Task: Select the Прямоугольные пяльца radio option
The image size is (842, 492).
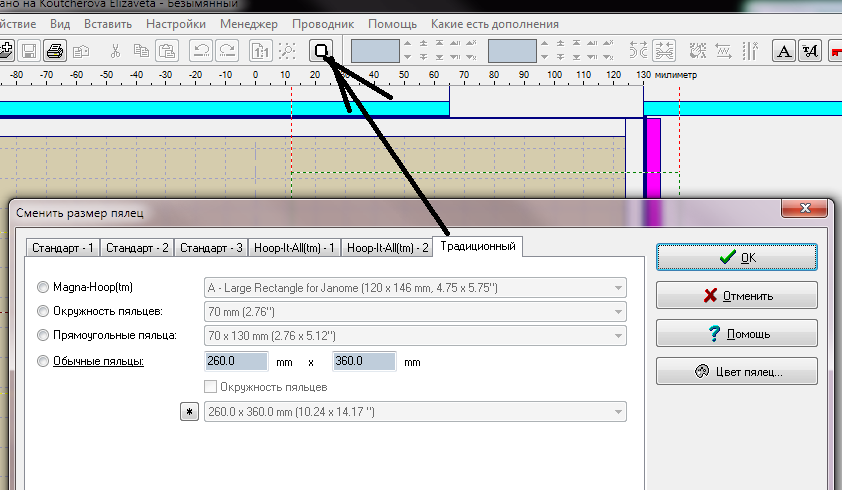Action: click(x=42, y=335)
